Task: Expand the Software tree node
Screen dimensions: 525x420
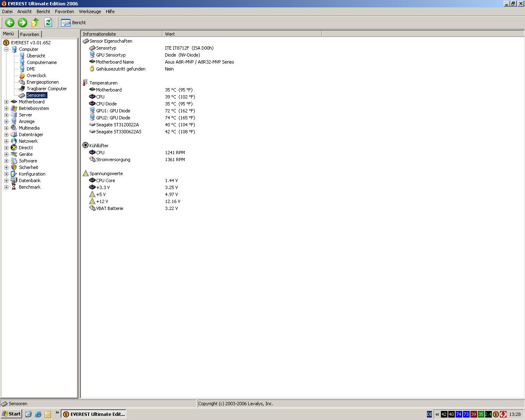Action: (x=7, y=161)
